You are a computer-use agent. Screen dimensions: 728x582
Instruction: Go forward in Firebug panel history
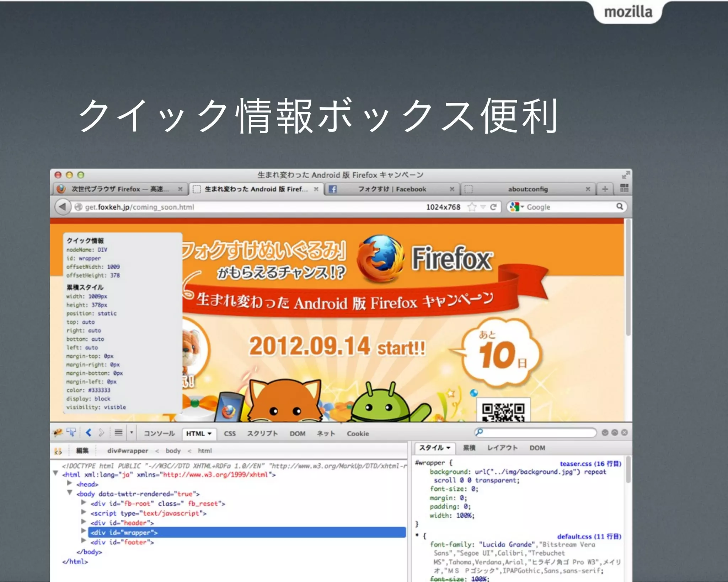[101, 432]
